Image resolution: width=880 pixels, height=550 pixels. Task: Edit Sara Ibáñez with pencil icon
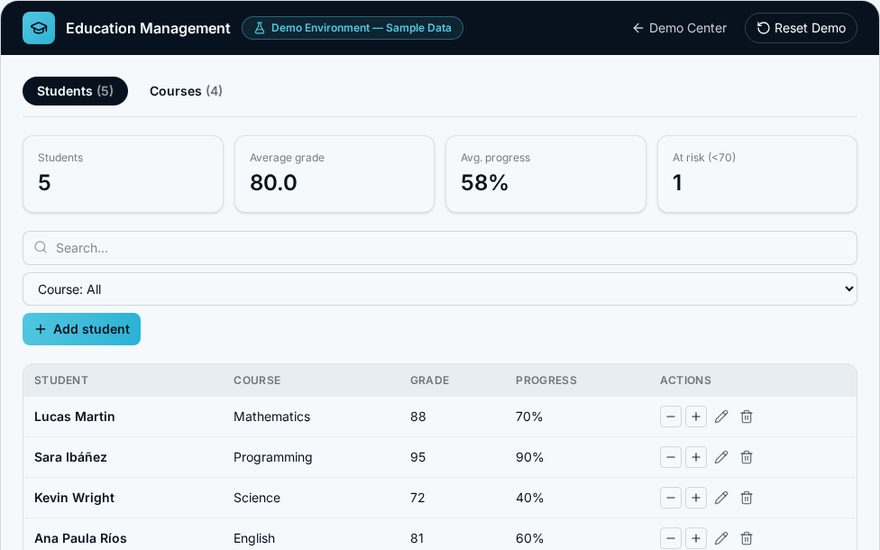(x=721, y=457)
